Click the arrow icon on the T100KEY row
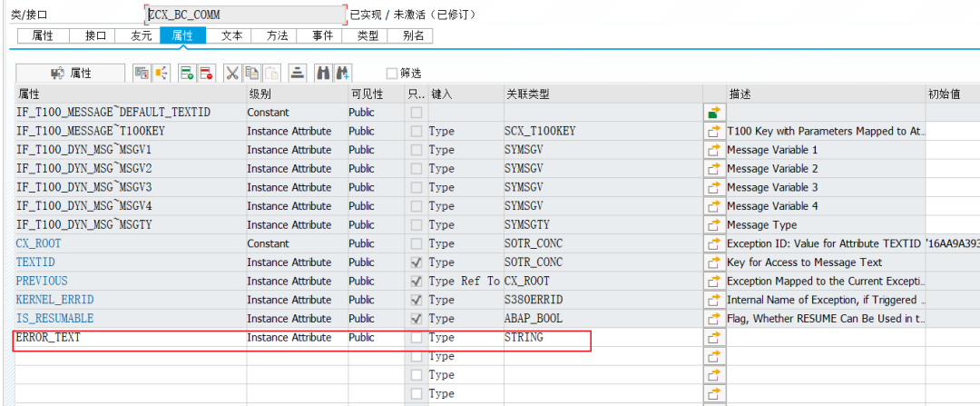 (714, 132)
